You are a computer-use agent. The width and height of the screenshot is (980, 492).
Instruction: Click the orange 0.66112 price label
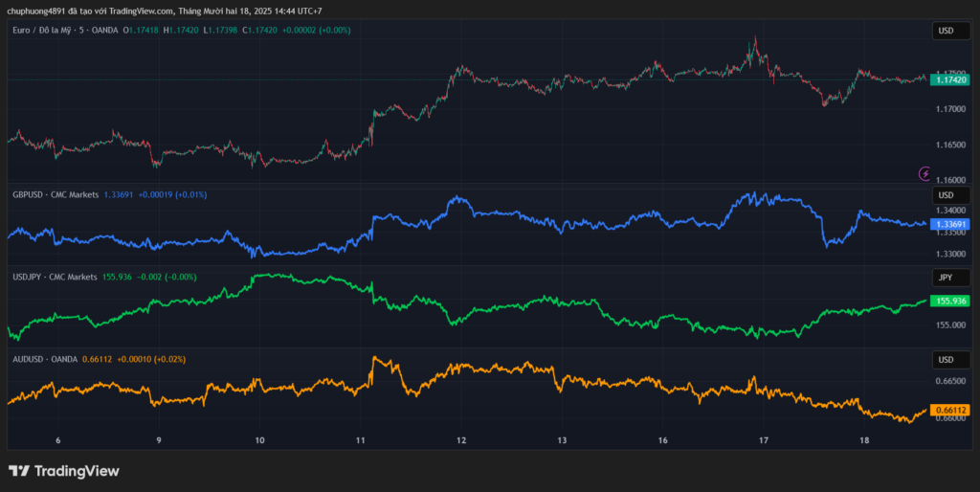tap(950, 410)
